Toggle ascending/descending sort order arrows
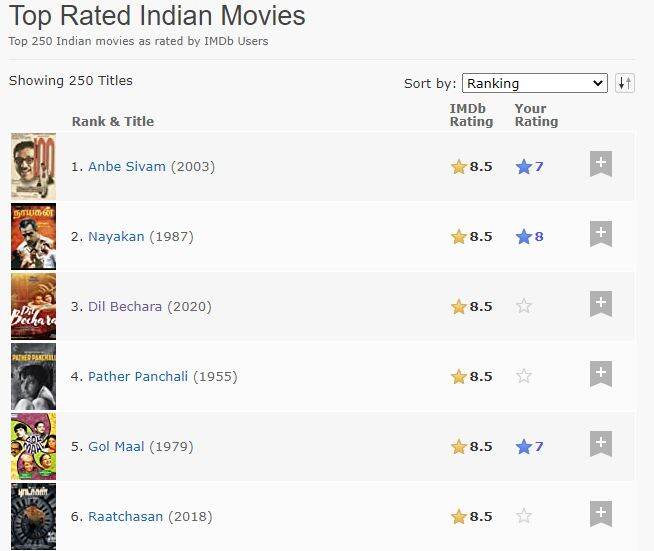Screen dimensions: 654x551 pyautogui.click(x=625, y=83)
